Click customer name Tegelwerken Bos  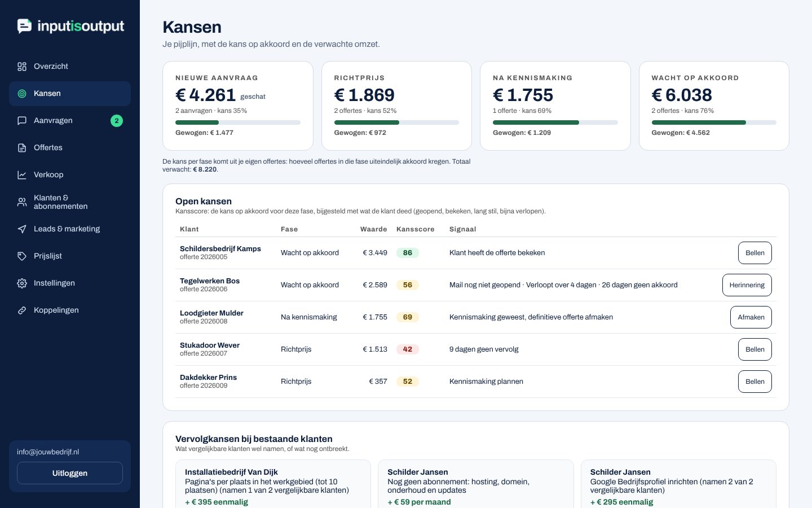[x=210, y=281]
